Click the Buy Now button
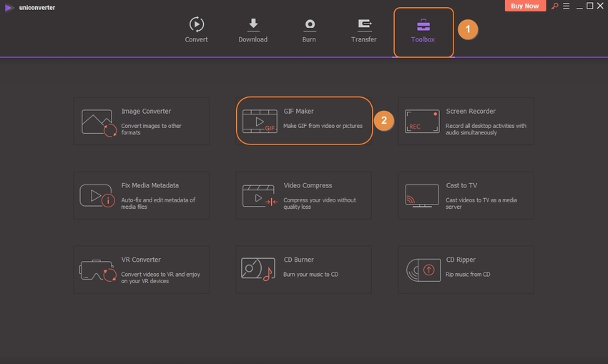 click(x=525, y=6)
